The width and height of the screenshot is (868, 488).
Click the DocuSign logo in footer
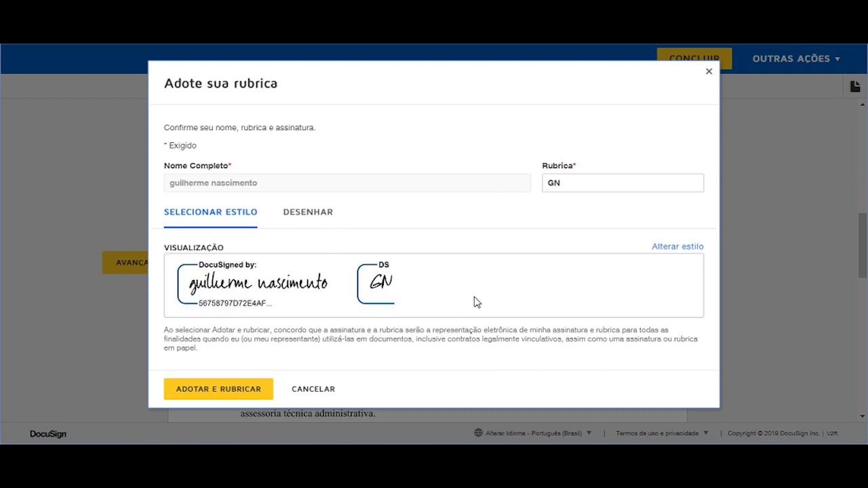pos(48,434)
